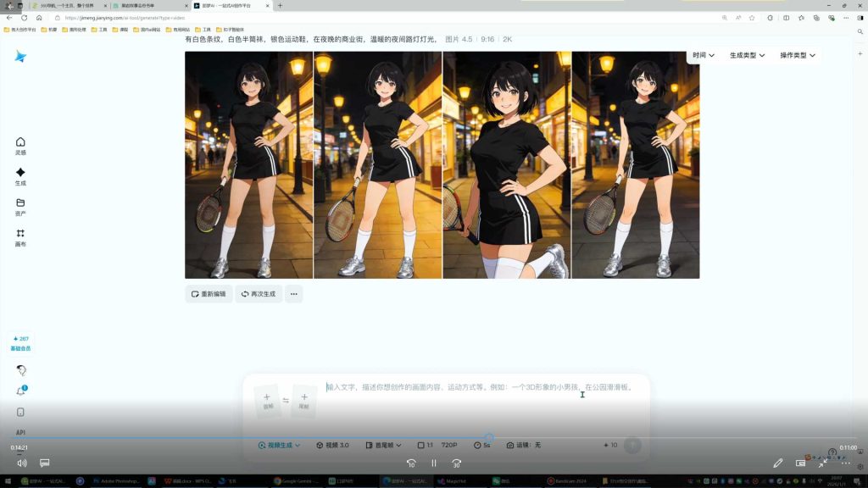Click the 重新编辑 button below the images
868x488 pixels.
pos(209,294)
